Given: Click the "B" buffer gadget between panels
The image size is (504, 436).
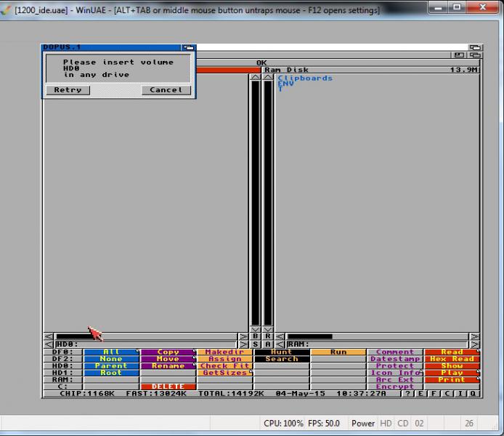Looking at the screenshot, I should tap(255, 336).
